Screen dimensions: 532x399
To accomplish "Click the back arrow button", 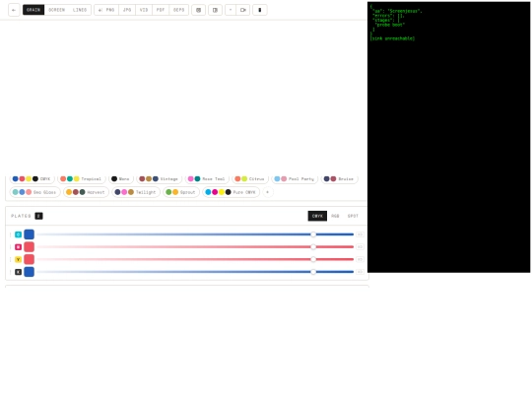I will (x=14, y=10).
